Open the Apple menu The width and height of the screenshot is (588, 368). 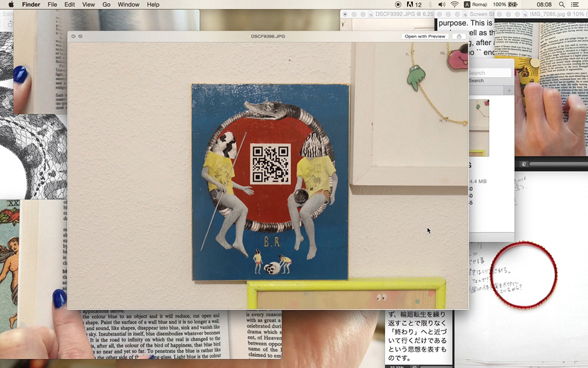tap(11, 5)
